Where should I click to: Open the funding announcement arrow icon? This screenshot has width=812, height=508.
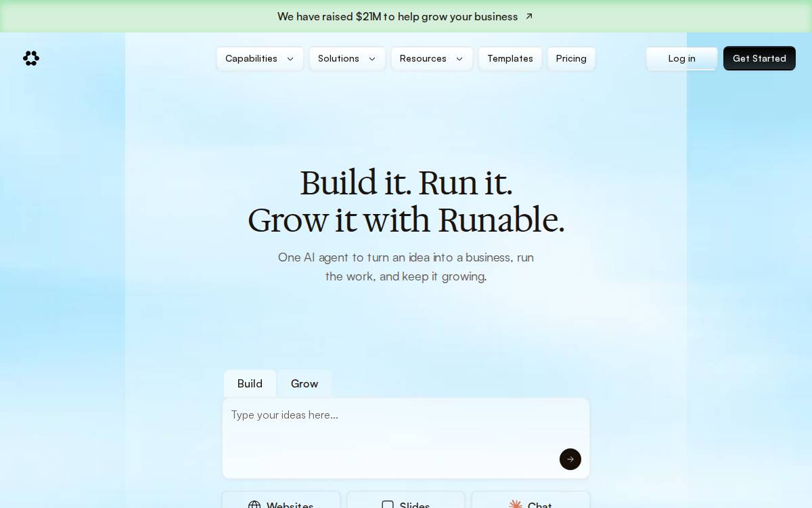[x=529, y=16]
